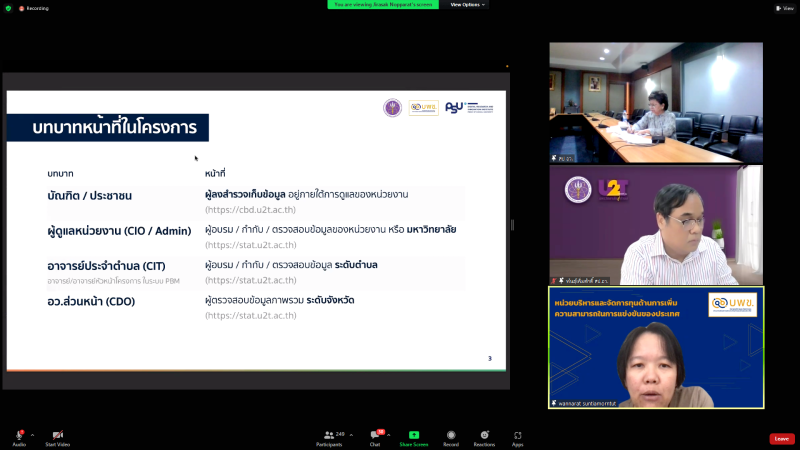The width and height of the screenshot is (800, 450).
Task: Select the top participant video of meeting room
Action: pyautogui.click(x=655, y=102)
